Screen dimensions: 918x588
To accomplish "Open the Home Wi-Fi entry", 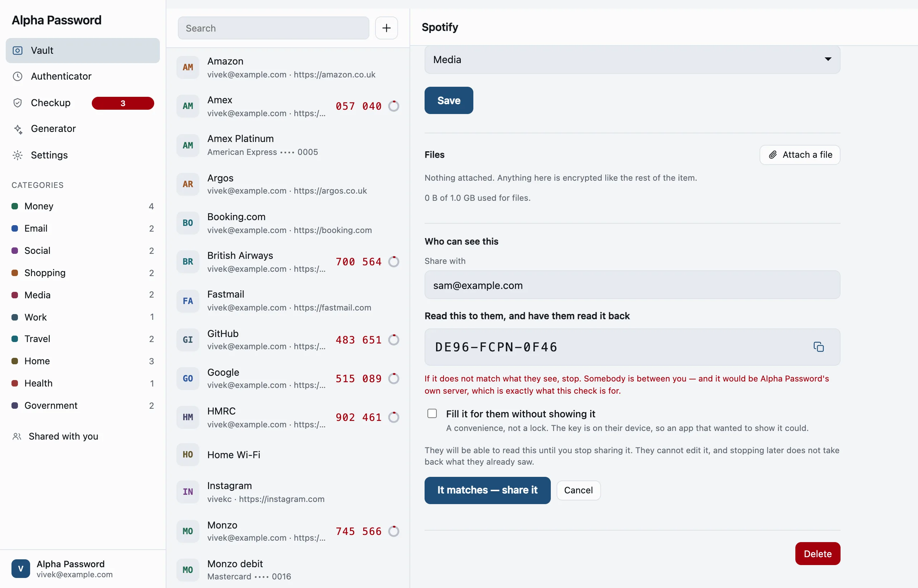I will (288, 455).
